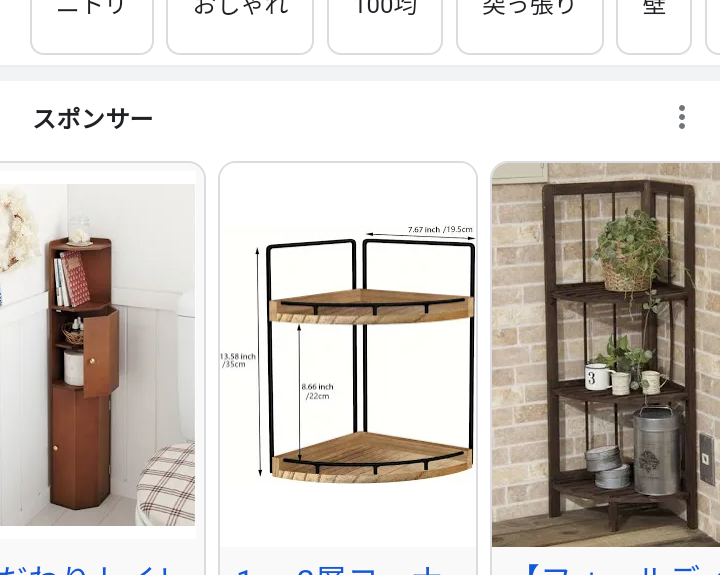Open the title link under two-tier shelf

point(340,569)
